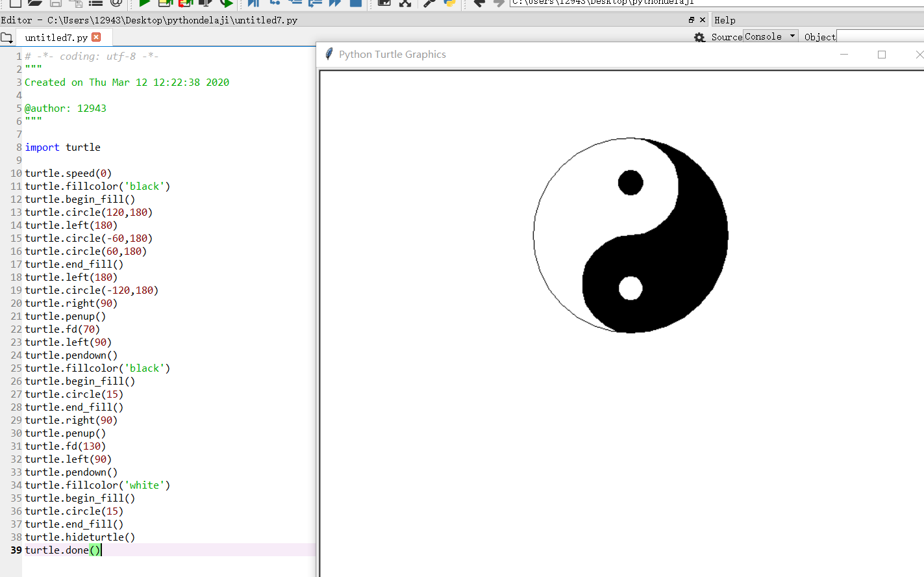This screenshot has height=577, width=924.
Task: Continue execution until next breakpoint
Action: tap(335, 3)
